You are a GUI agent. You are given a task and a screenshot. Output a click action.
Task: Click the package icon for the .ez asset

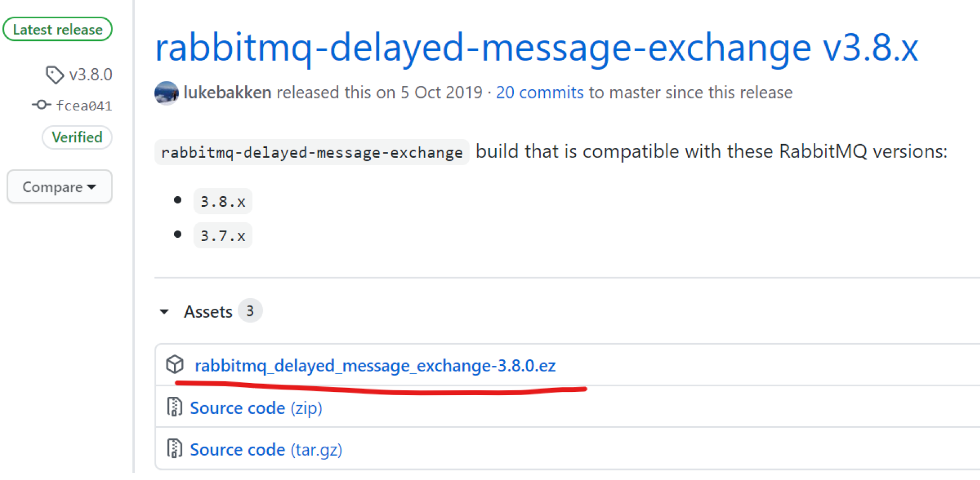175,365
